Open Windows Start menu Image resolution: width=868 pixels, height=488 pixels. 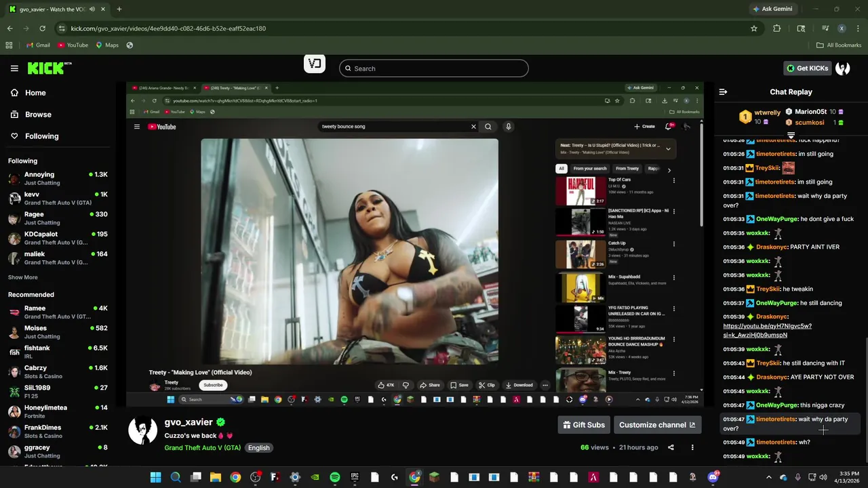(155, 477)
